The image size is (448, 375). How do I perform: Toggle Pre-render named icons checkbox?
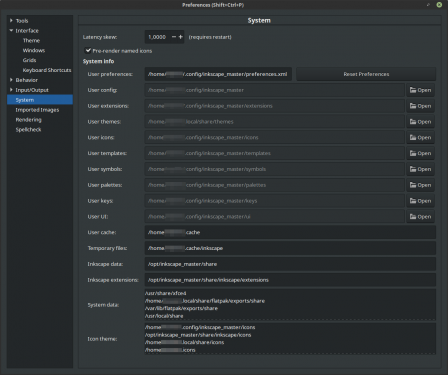pyautogui.click(x=88, y=50)
